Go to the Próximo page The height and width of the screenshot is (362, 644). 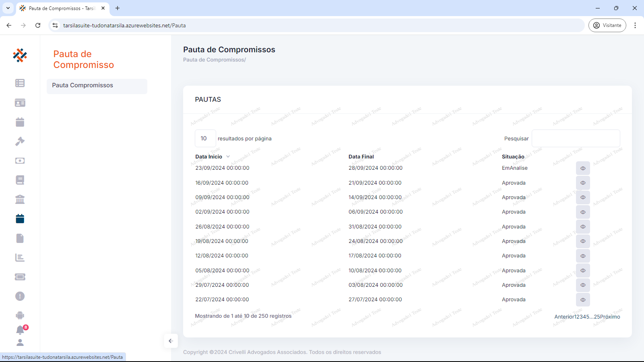click(610, 317)
